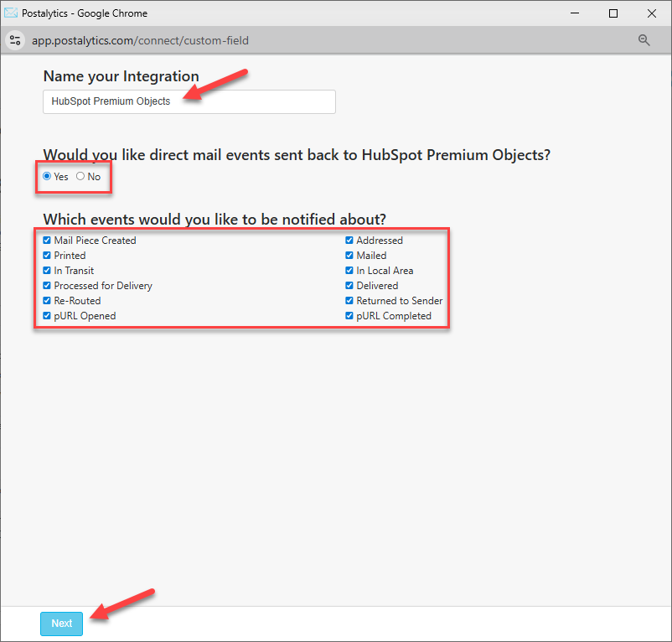The image size is (672, 642).
Task: Click the 'Would you like direct mail events' question text
Action: click(297, 155)
